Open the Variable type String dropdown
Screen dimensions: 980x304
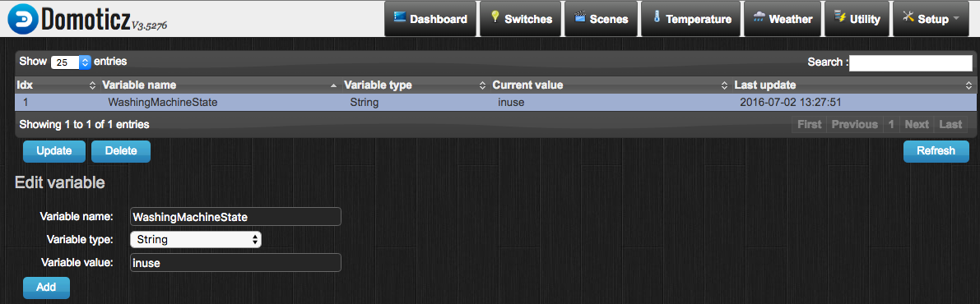(x=196, y=239)
